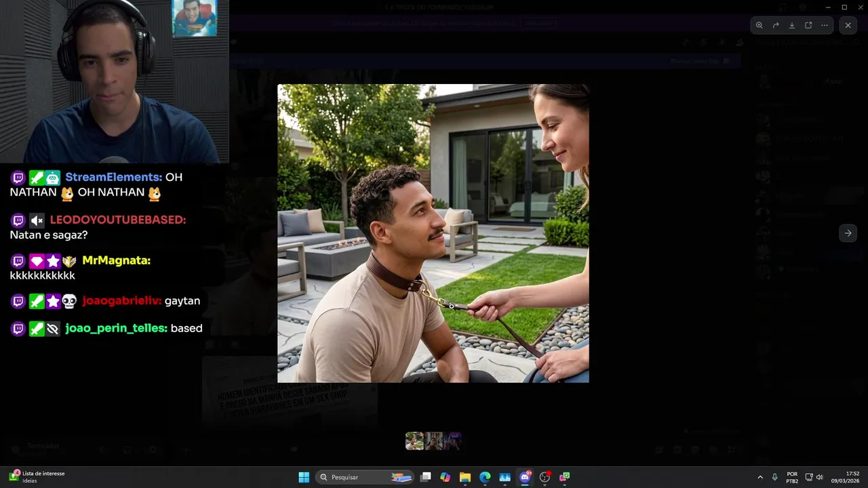Open the network status tray icon
868x488 pixels.
coord(809,477)
